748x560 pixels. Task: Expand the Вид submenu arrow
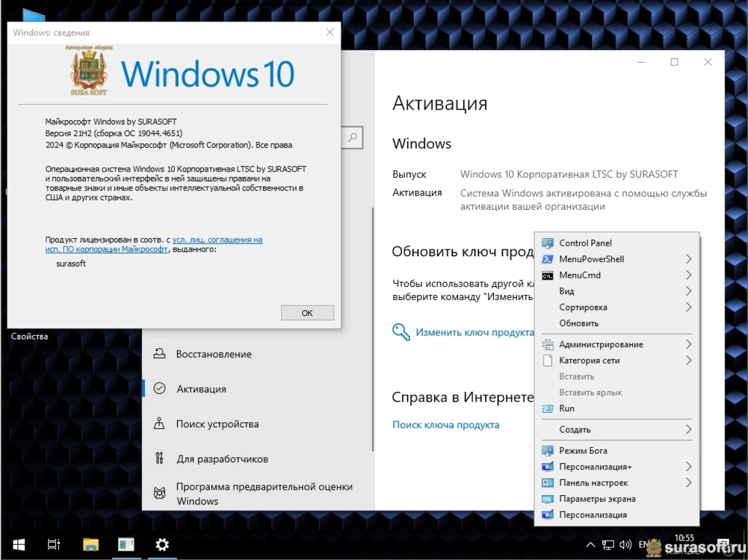click(688, 291)
